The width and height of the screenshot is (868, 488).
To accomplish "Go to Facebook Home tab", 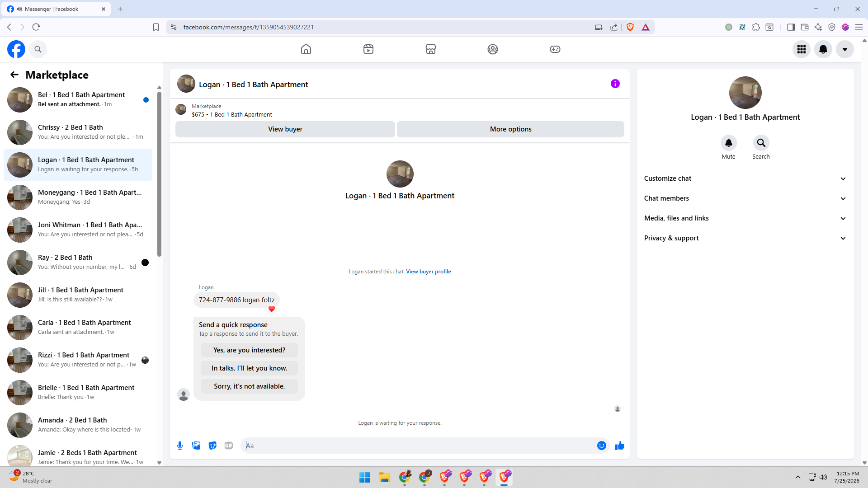I will pyautogui.click(x=306, y=49).
